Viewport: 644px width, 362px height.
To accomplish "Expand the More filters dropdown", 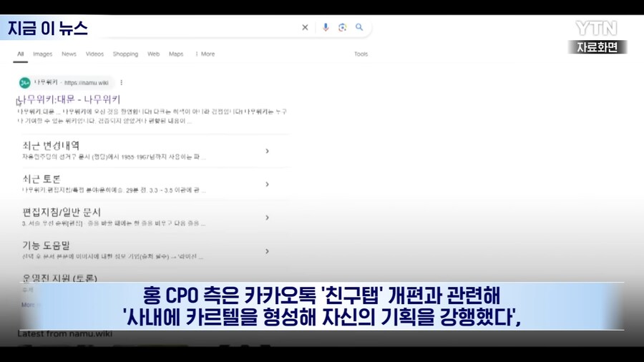I will [205, 54].
